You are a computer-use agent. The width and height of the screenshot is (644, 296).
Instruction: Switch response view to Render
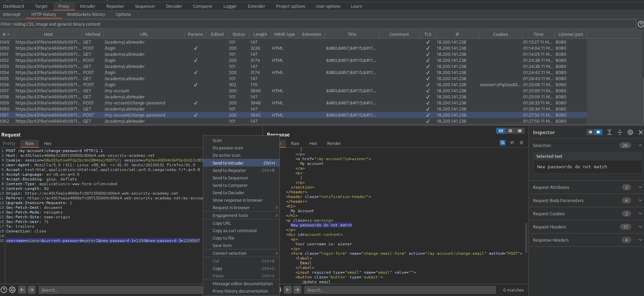click(x=334, y=143)
